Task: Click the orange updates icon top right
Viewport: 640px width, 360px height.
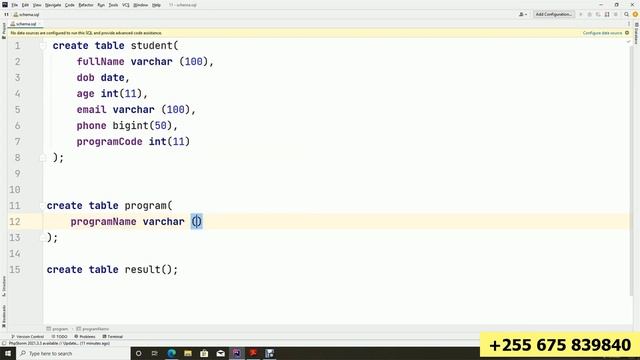Action: coord(635,14)
